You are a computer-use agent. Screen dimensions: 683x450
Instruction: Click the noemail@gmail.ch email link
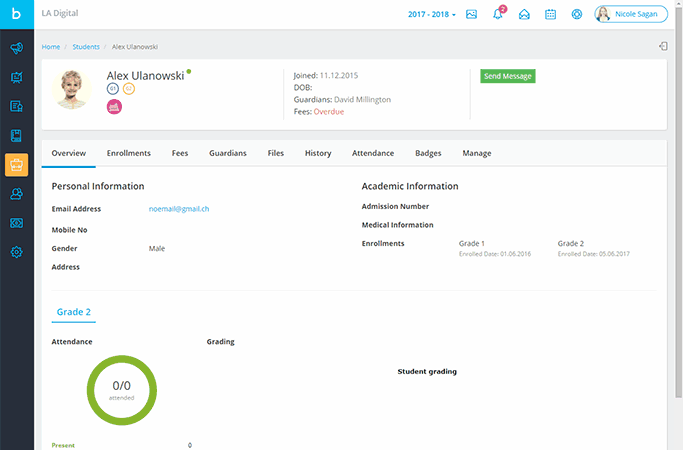coord(179,208)
